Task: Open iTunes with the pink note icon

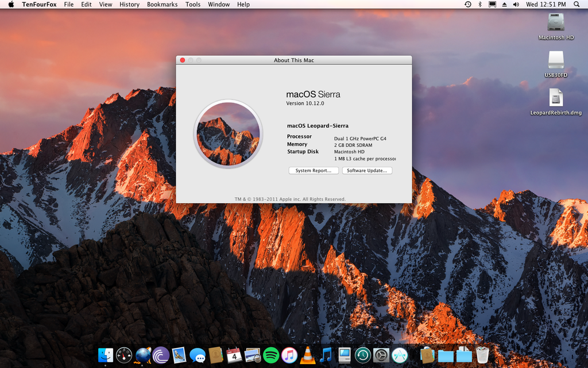Action: [289, 355]
